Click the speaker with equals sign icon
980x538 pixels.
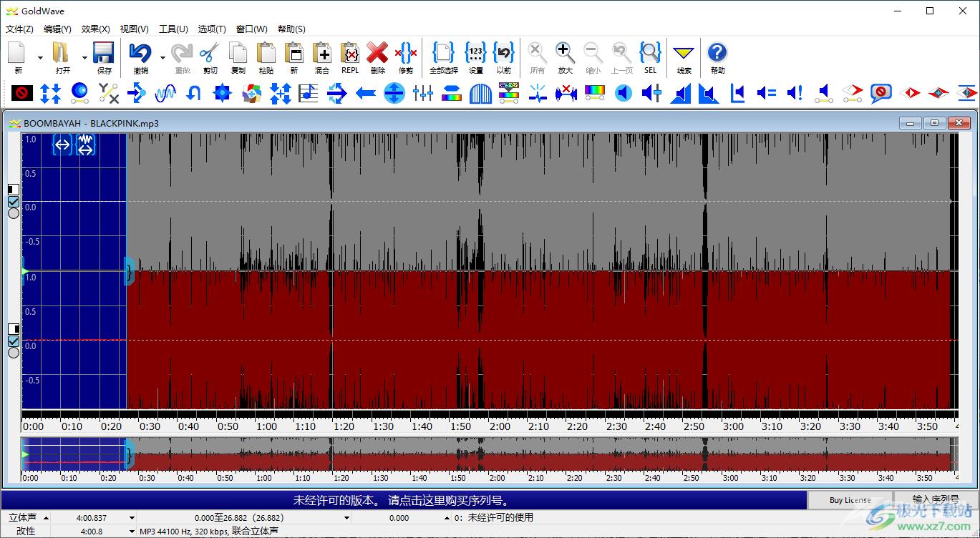click(x=767, y=92)
